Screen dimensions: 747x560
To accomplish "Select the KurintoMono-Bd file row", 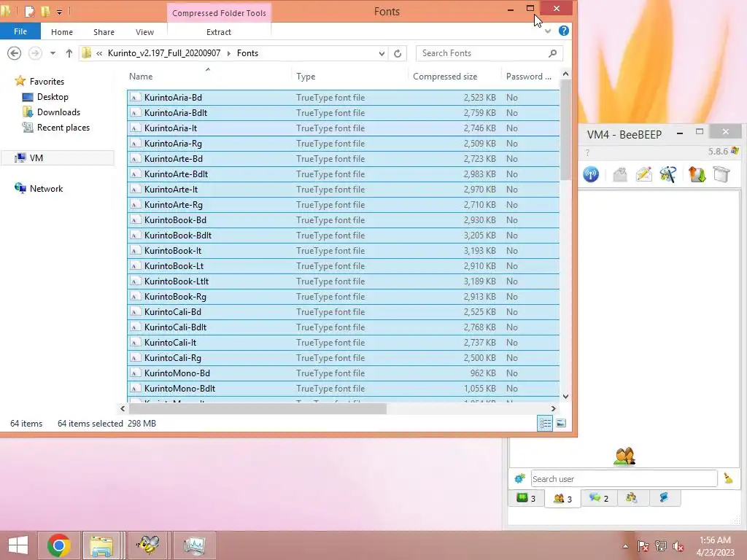I will click(343, 373).
